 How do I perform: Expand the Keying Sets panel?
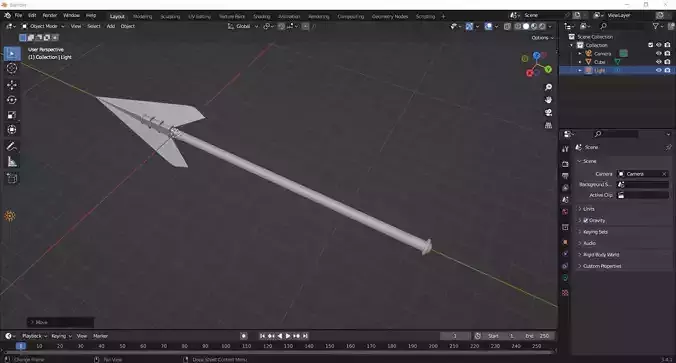pos(623,232)
